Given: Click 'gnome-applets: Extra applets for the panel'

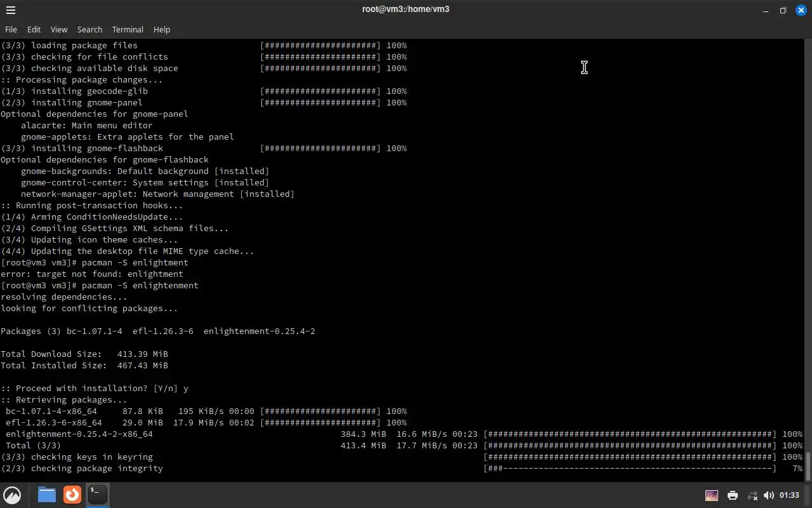Looking at the screenshot, I should point(128,137).
